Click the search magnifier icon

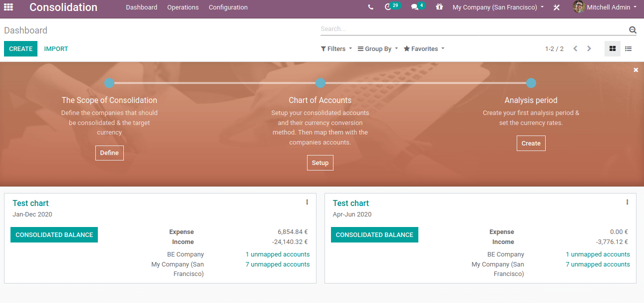tap(633, 30)
